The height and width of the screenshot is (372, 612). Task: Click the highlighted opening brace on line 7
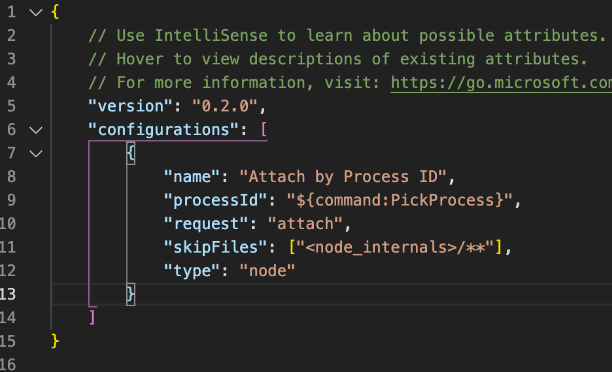[131, 153]
